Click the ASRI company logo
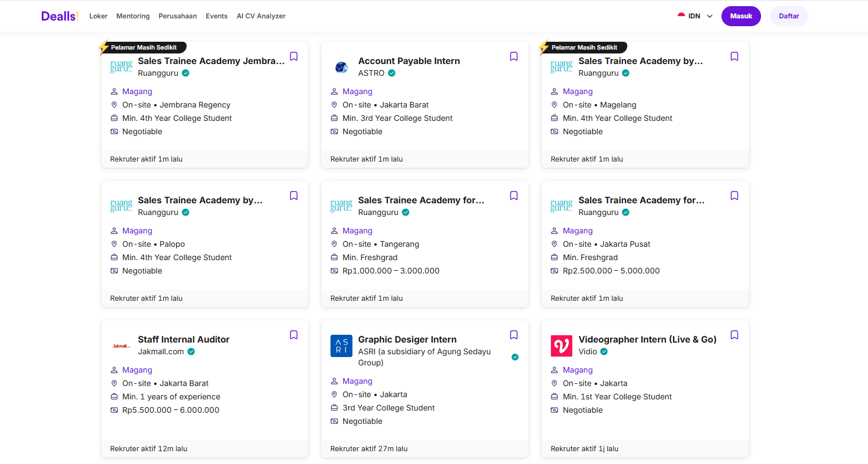868x464 pixels. [342, 346]
